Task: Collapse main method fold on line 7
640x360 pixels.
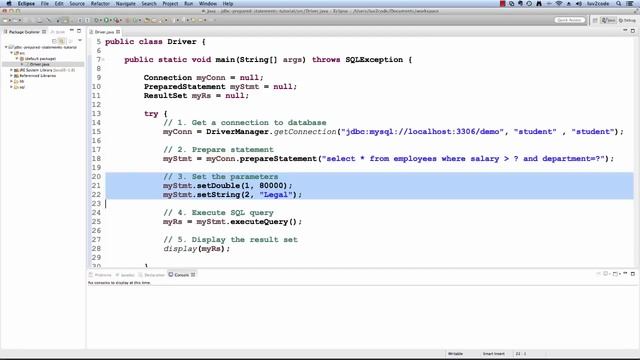Action: pos(103,60)
